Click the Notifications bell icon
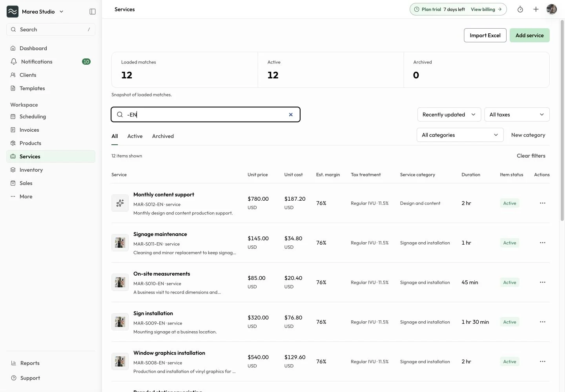This screenshot has width=565, height=392. (14, 62)
